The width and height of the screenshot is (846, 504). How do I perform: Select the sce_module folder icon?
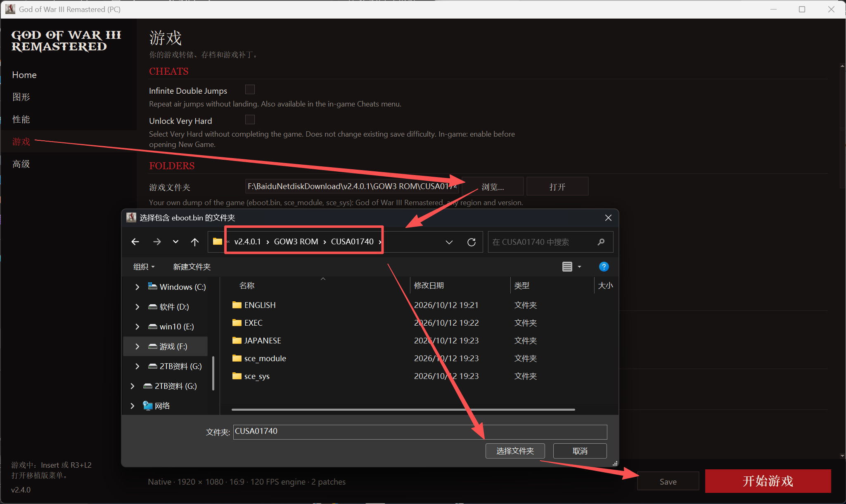(237, 358)
